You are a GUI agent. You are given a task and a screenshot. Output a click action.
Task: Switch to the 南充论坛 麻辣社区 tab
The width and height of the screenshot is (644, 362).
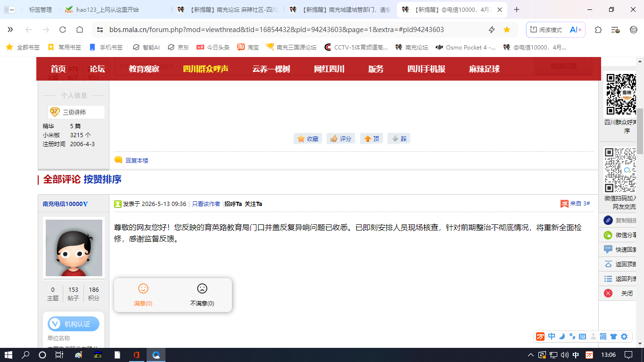tap(228, 9)
